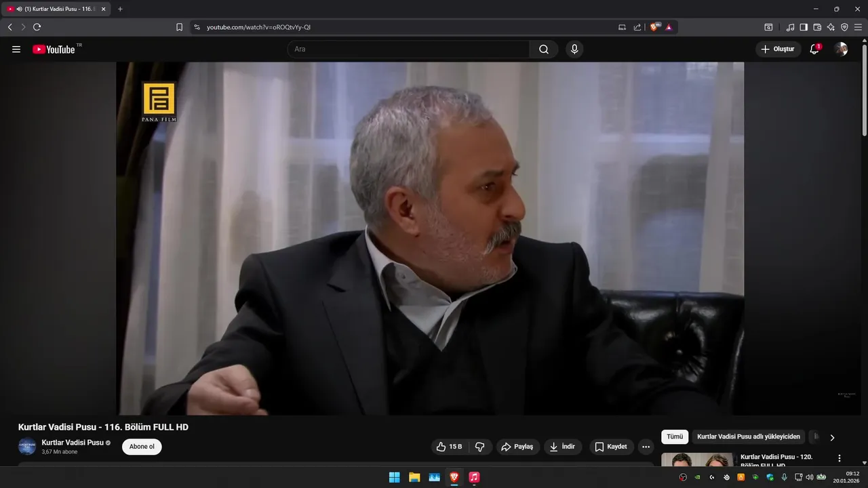The height and width of the screenshot is (488, 868).
Task: Share the page with the address bar share icon
Action: pyautogui.click(x=637, y=27)
